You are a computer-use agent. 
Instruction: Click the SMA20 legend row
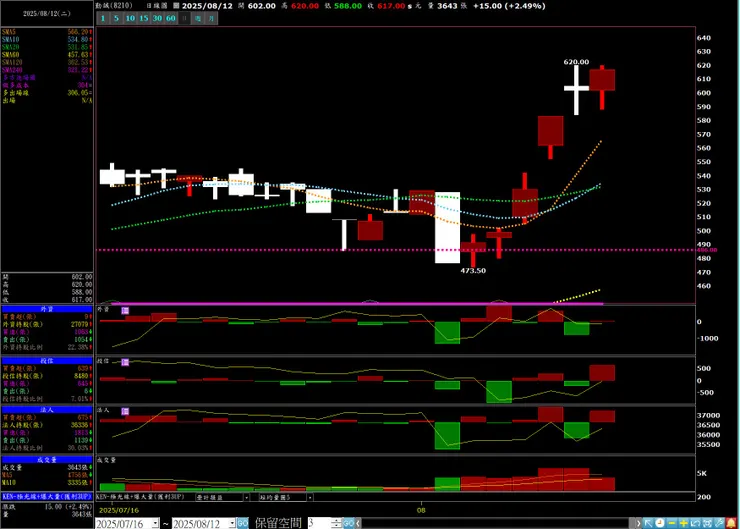coord(47,47)
